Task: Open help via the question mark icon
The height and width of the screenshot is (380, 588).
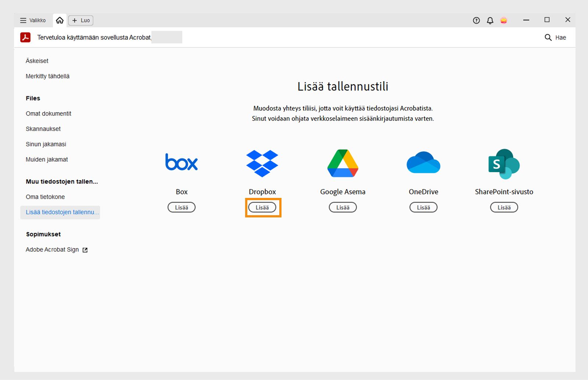Action: (476, 21)
